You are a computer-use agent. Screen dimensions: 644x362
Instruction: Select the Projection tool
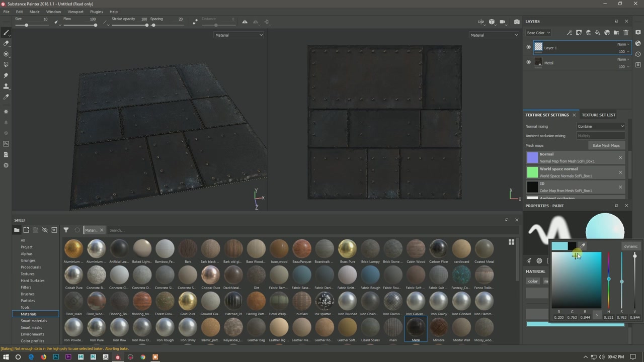pos(6,54)
